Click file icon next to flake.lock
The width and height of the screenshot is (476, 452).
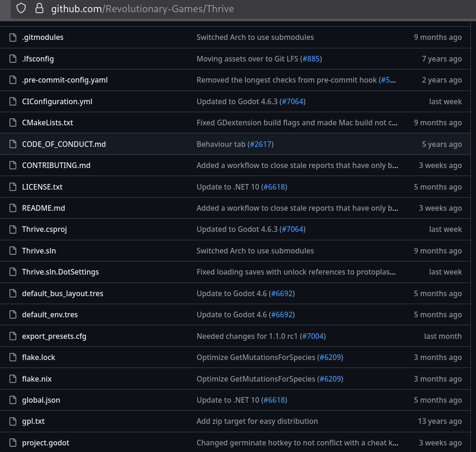13,357
